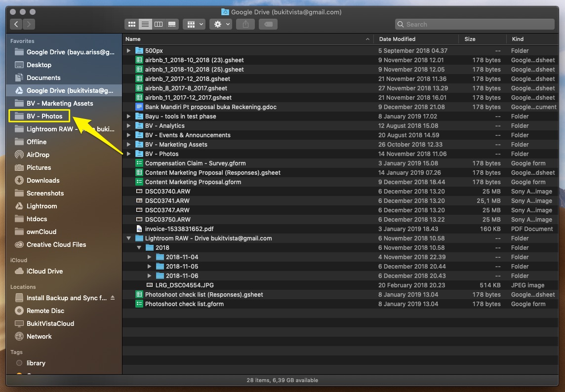Viewport: 565px width, 392px height.
Task: Open iCloud Drive in sidebar
Action: click(64, 272)
